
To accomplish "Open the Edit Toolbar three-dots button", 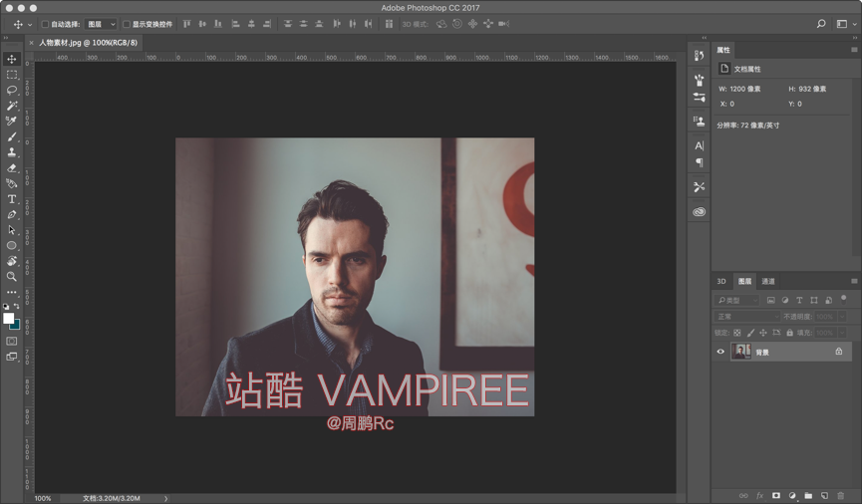I will pyautogui.click(x=12, y=293).
